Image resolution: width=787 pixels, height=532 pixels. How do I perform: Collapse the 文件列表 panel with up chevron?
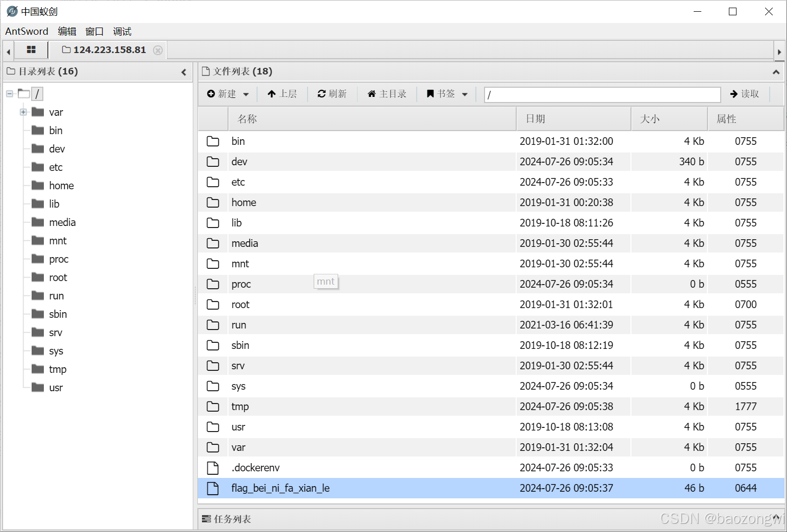(776, 72)
